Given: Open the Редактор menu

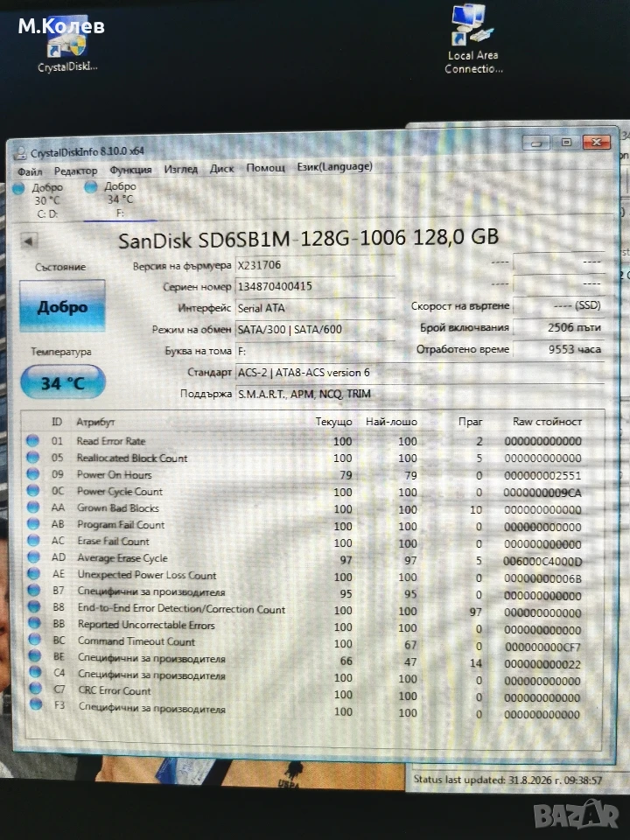Looking at the screenshot, I should (75, 171).
